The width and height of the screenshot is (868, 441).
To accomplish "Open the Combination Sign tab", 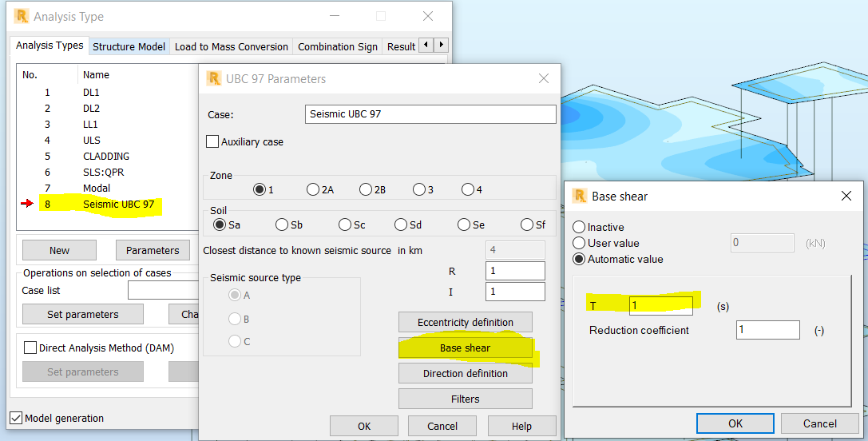I will pyautogui.click(x=338, y=46).
